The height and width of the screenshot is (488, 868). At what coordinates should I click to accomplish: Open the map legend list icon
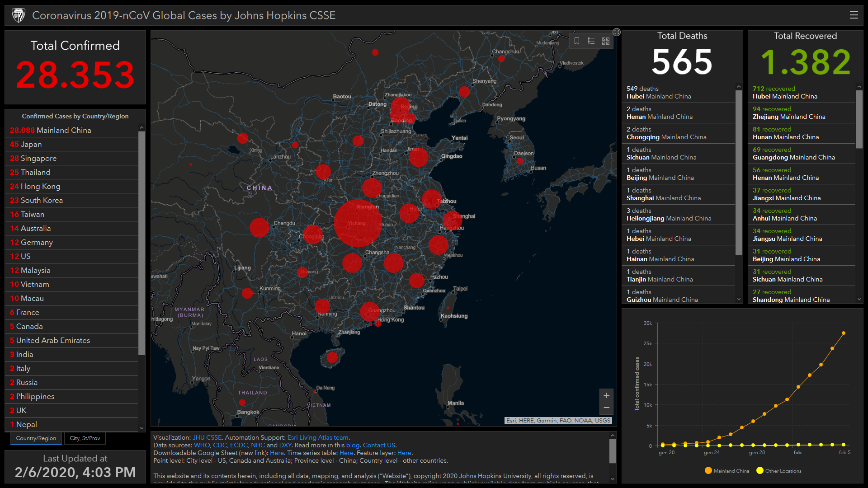(591, 41)
